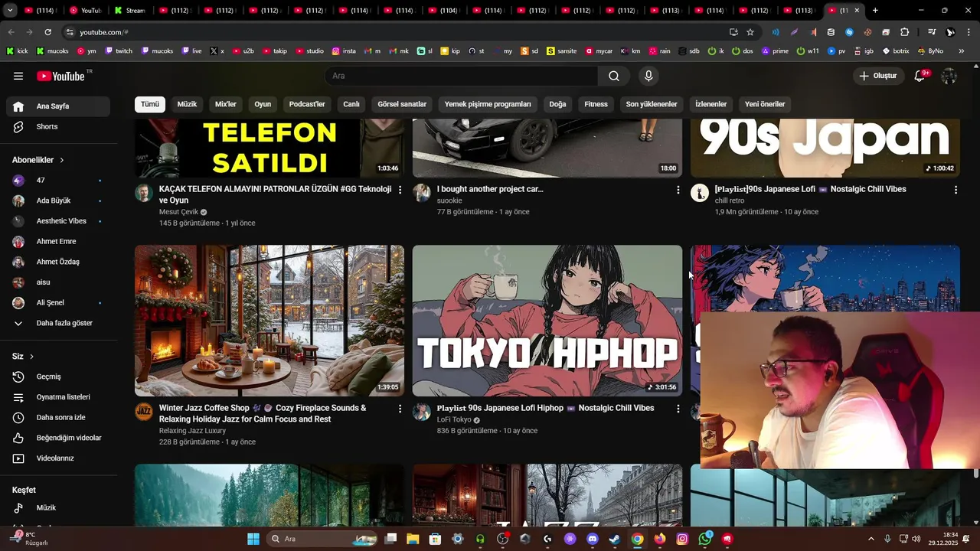Open Ada Büyük subscription channel

58,201
